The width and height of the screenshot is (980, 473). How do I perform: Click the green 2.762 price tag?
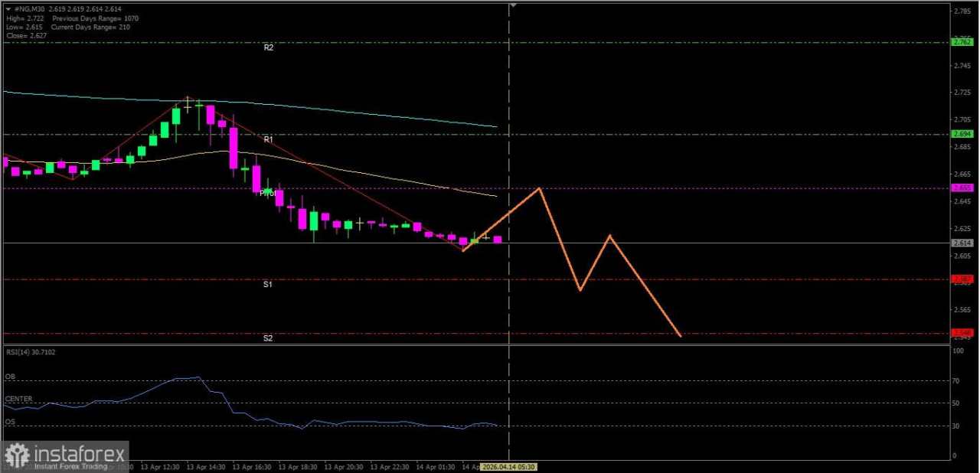coord(962,41)
